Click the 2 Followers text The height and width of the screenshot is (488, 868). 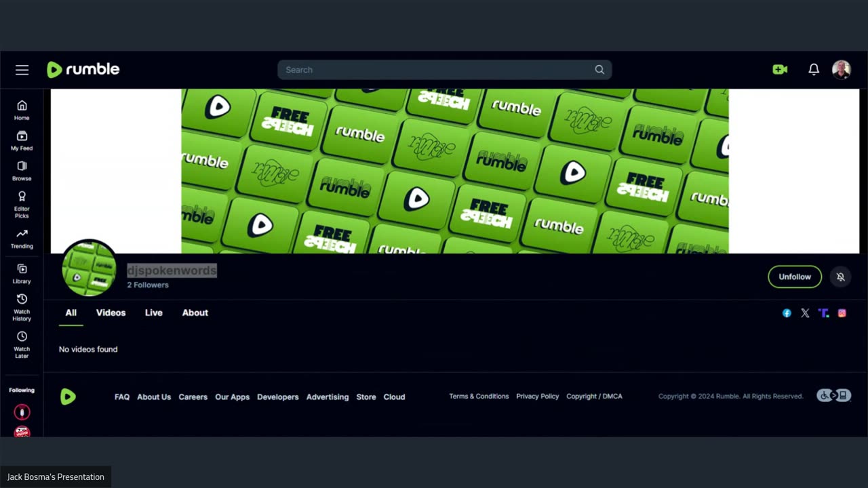(x=148, y=285)
